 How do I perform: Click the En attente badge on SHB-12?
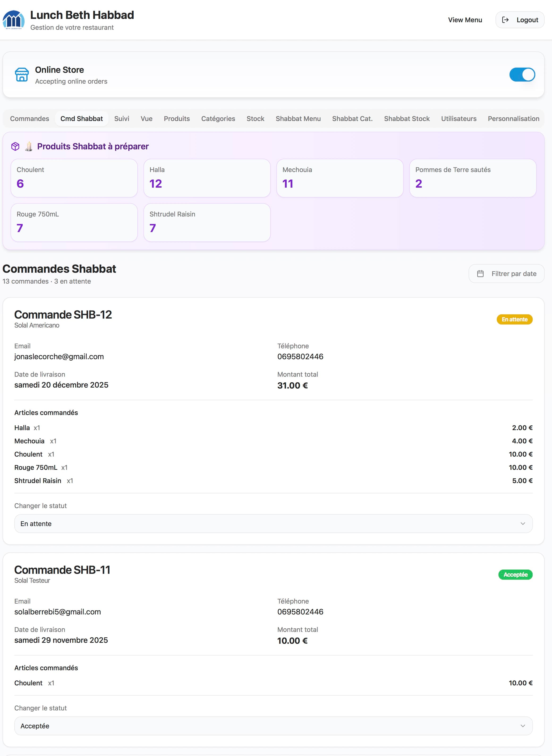[x=514, y=319]
